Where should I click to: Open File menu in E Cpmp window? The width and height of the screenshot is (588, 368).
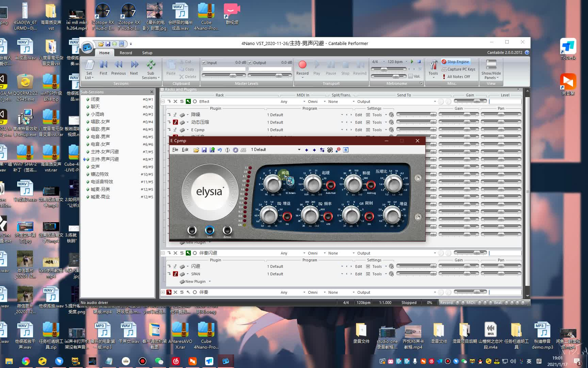coord(175,150)
